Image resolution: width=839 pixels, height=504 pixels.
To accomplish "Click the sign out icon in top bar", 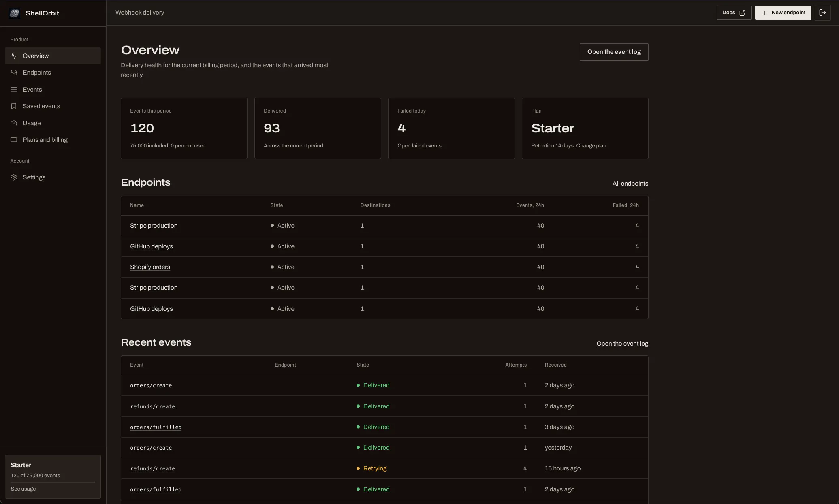I will pos(822,13).
